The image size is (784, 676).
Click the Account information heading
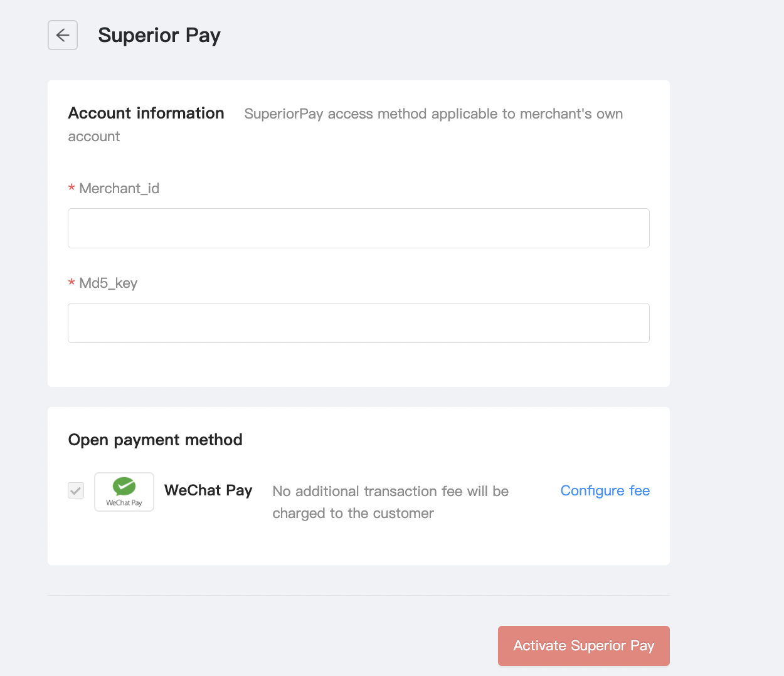click(x=146, y=113)
